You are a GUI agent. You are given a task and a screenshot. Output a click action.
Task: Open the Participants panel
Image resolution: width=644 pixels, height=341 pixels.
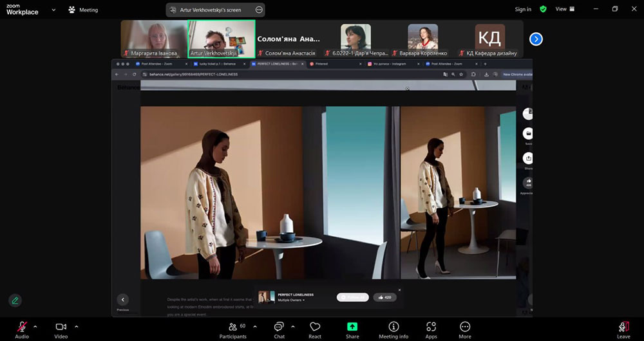tap(233, 329)
